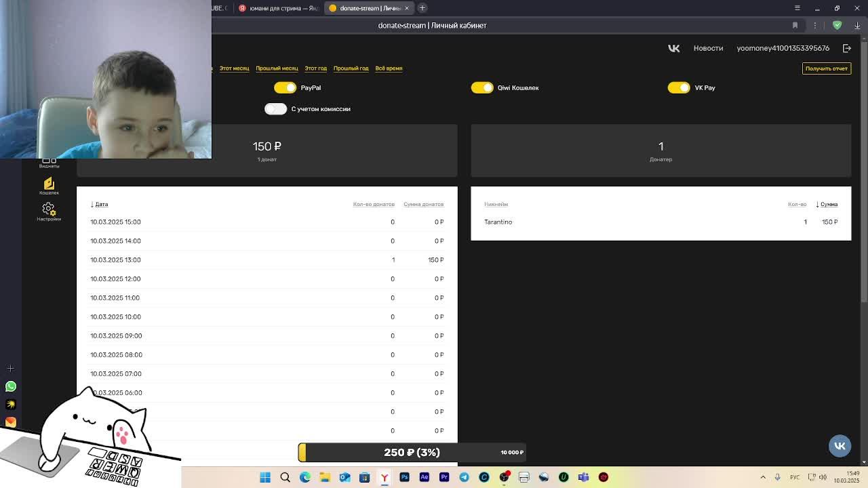The height and width of the screenshot is (488, 868).
Task: Bookmark this page via the address bar icon
Action: (x=795, y=25)
